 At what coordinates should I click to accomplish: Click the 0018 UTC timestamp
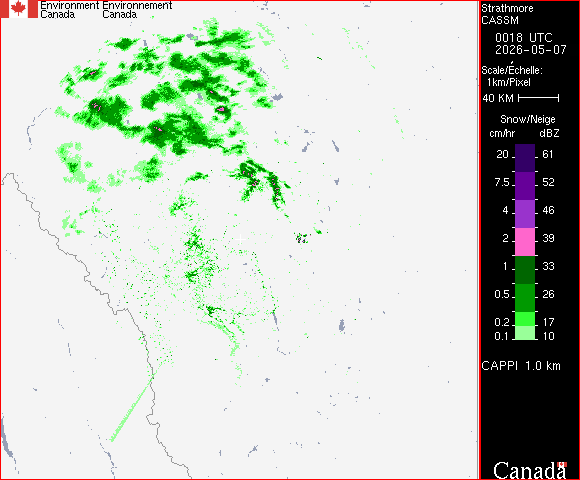[x=523, y=37]
